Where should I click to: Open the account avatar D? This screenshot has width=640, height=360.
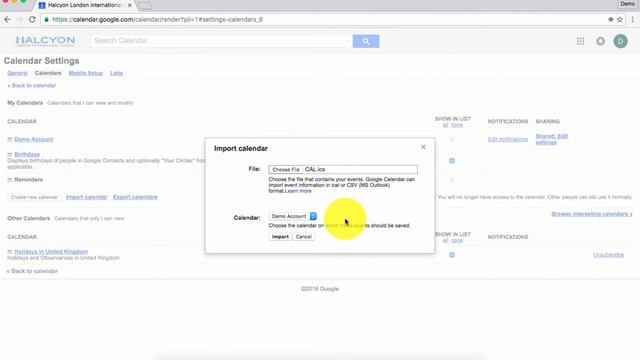tap(620, 41)
